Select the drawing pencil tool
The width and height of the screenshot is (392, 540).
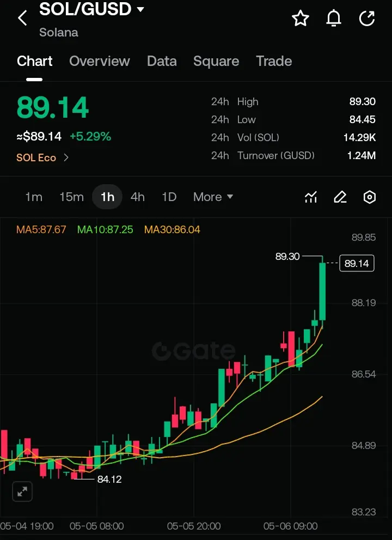[340, 197]
